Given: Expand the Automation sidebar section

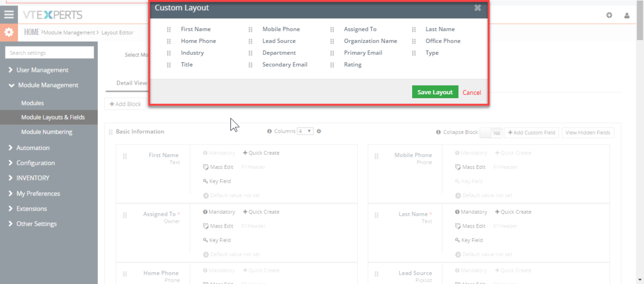Looking at the screenshot, I should [x=32, y=148].
